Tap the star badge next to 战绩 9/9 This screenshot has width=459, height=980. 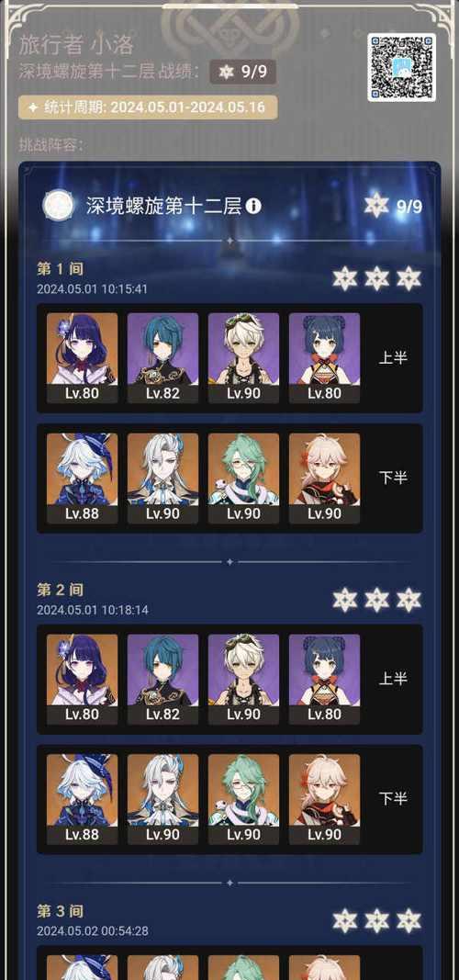coord(226,72)
